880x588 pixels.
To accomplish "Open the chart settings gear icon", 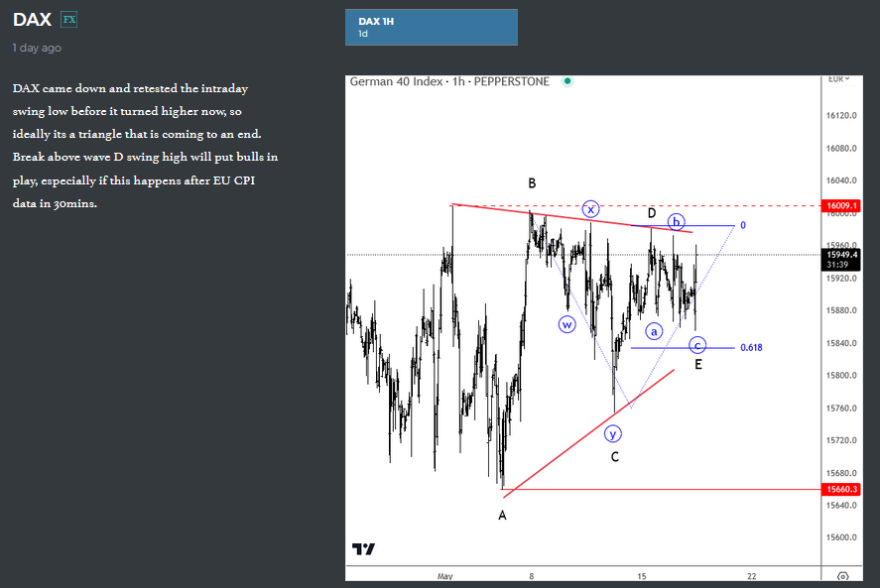I will [x=842, y=576].
